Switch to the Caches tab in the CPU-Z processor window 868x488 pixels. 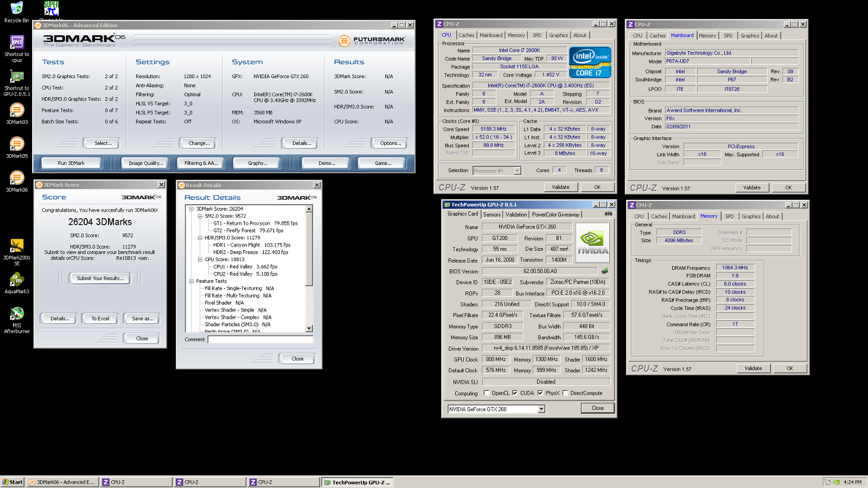[x=466, y=35]
